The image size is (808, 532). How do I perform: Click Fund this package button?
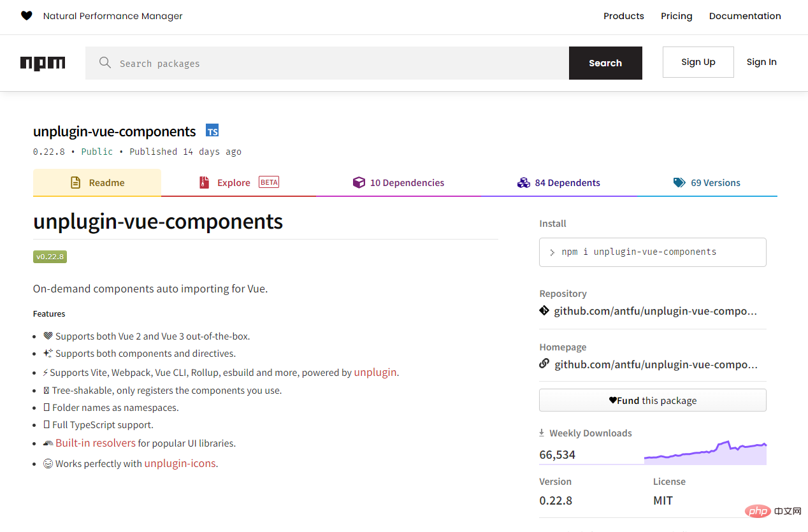653,400
